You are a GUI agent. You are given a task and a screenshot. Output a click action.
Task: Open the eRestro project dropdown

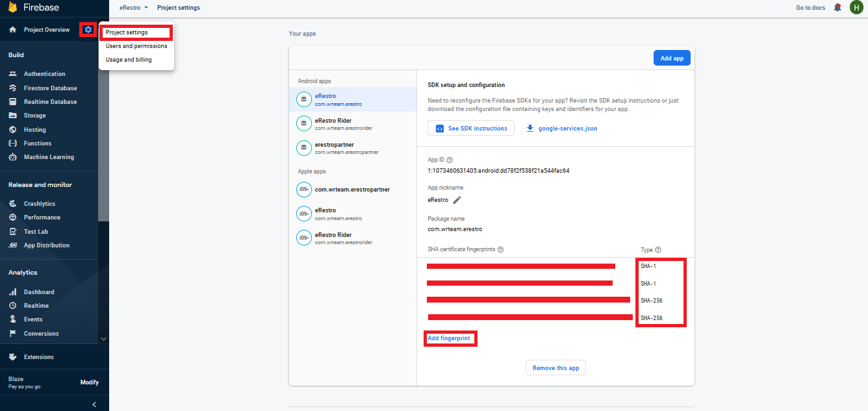[x=134, y=8]
